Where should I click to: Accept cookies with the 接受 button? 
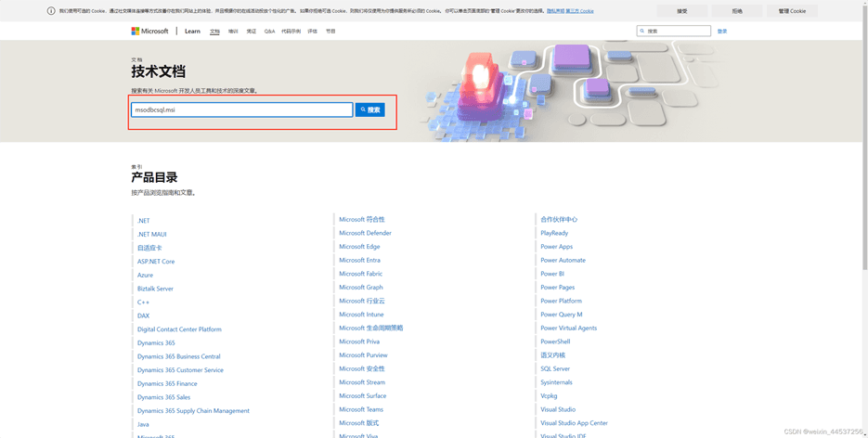[x=682, y=11]
